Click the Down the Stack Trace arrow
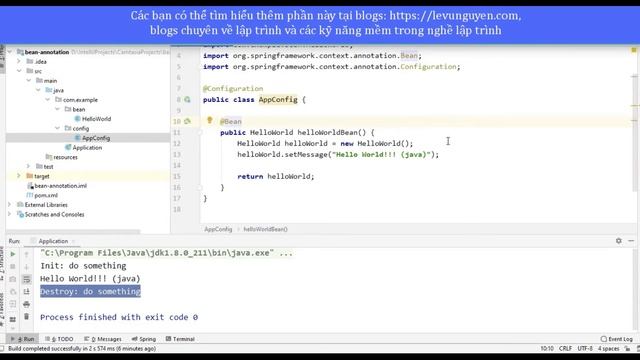The height and width of the screenshot is (360, 640). [x=27, y=267]
